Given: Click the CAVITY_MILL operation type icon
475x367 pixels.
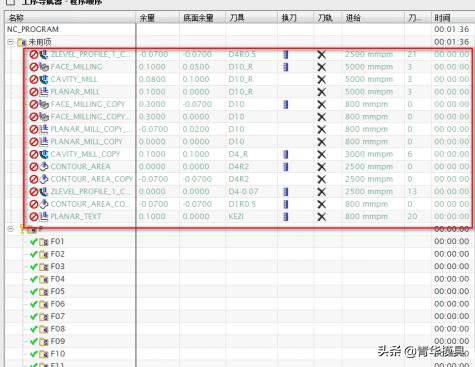Looking at the screenshot, I should (x=44, y=79).
